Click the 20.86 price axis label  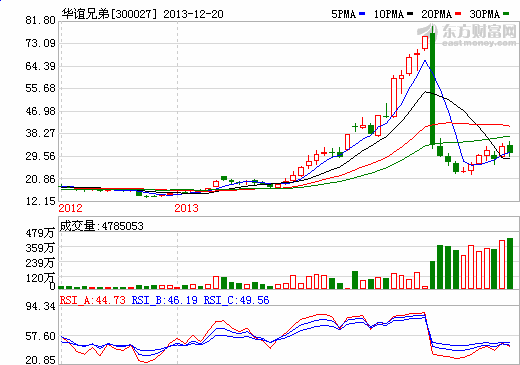pyautogui.click(x=40, y=179)
